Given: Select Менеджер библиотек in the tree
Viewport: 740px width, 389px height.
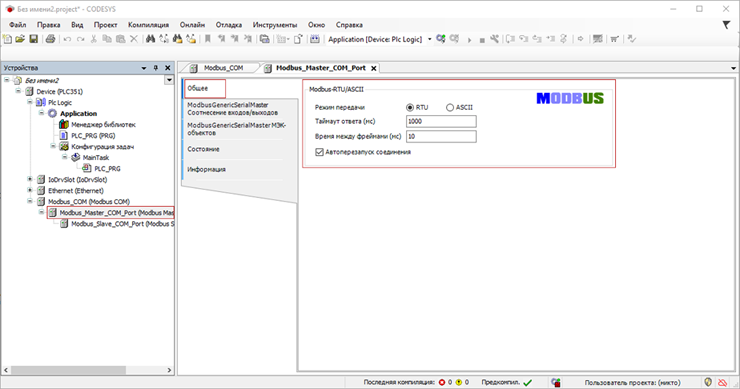Looking at the screenshot, I should pyautogui.click(x=103, y=125).
